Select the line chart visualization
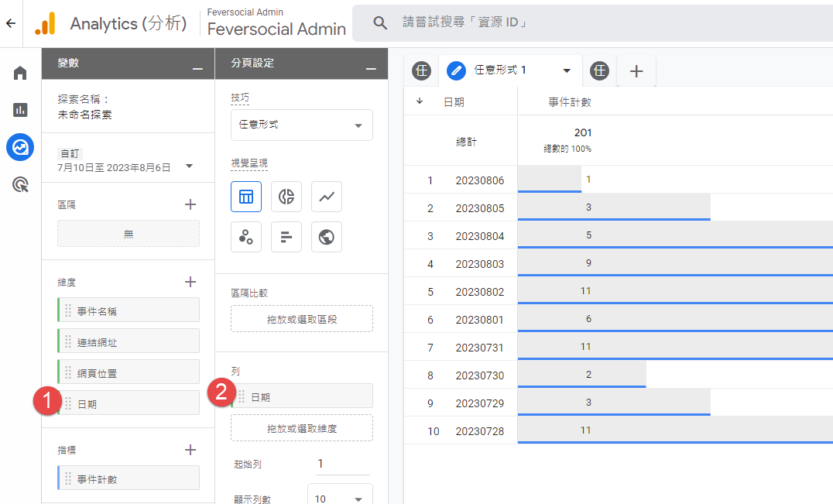Viewport: 833px width, 504px height. 327,197
